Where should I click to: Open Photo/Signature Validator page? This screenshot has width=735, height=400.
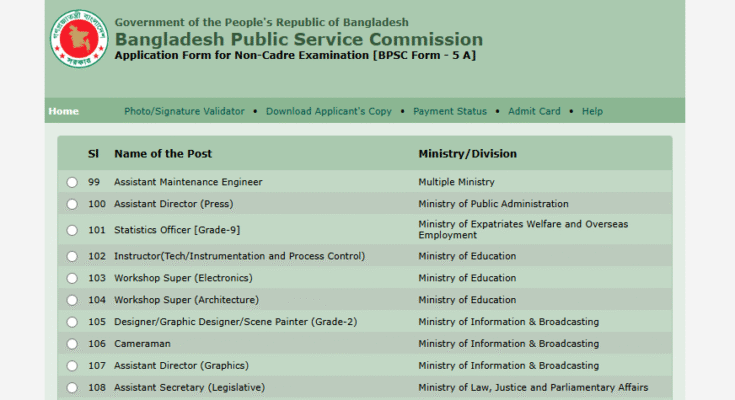(x=184, y=111)
